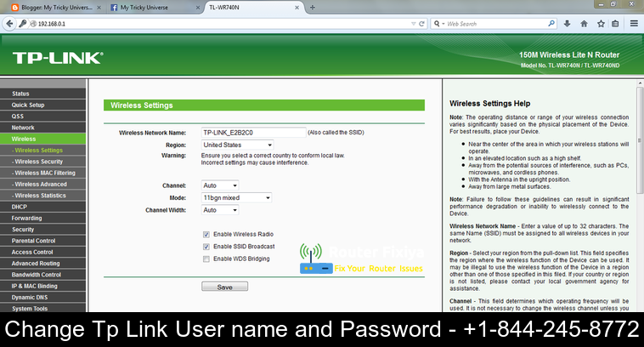644x347 pixels.
Task: Run the search with the magnifier button
Action: click(551, 24)
